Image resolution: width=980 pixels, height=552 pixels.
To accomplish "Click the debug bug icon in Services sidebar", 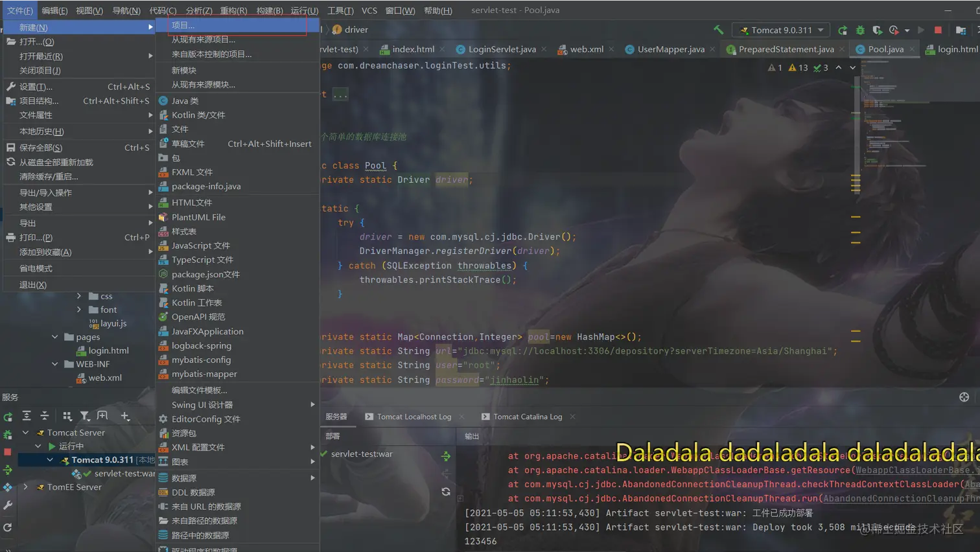I will pos(8,434).
